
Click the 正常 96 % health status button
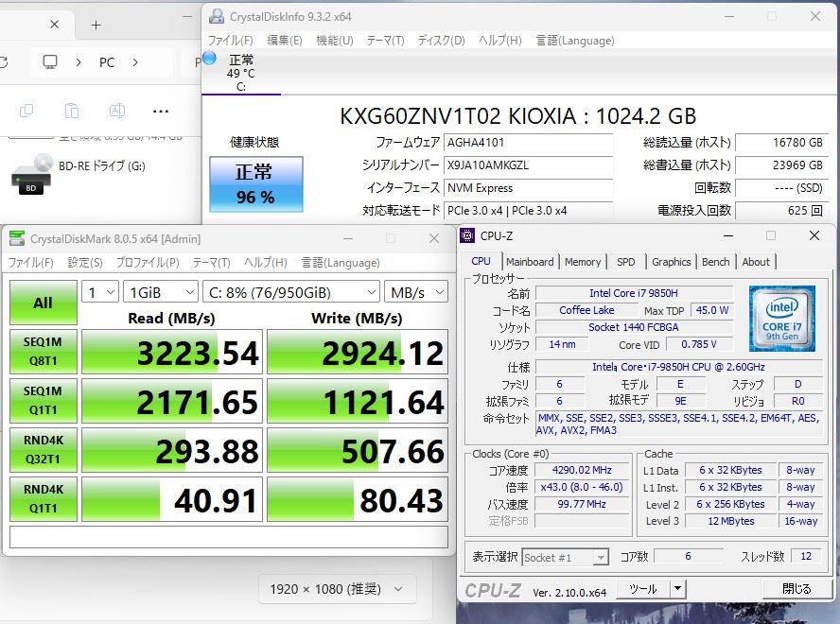pyautogui.click(x=256, y=184)
